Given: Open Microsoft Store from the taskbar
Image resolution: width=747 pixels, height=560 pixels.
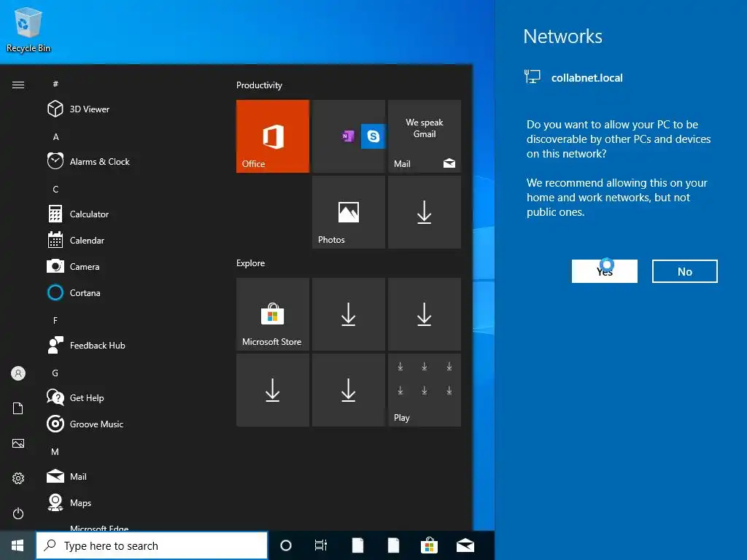Looking at the screenshot, I should pos(429,545).
